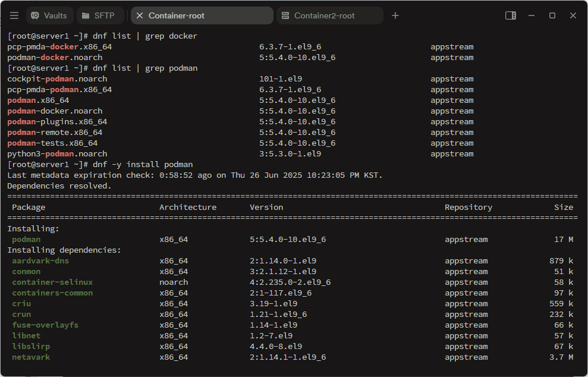Click the SFTP folder icon
This screenshot has width=588, height=377.
pos(86,15)
